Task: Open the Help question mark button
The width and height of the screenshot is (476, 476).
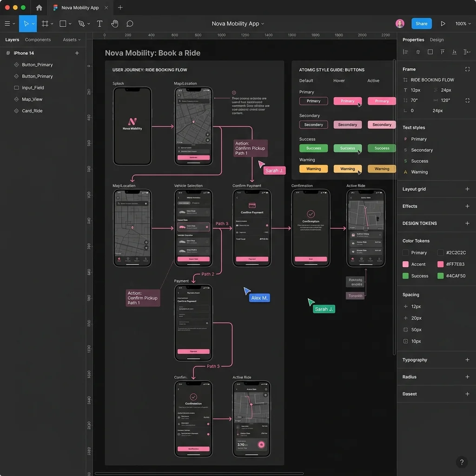Action: [x=462, y=462]
